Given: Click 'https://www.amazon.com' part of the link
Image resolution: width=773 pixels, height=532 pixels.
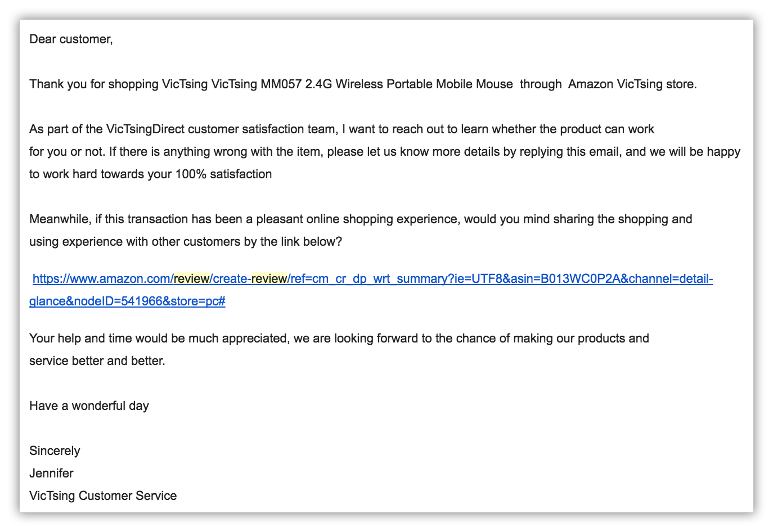Looking at the screenshot, I should [x=101, y=279].
